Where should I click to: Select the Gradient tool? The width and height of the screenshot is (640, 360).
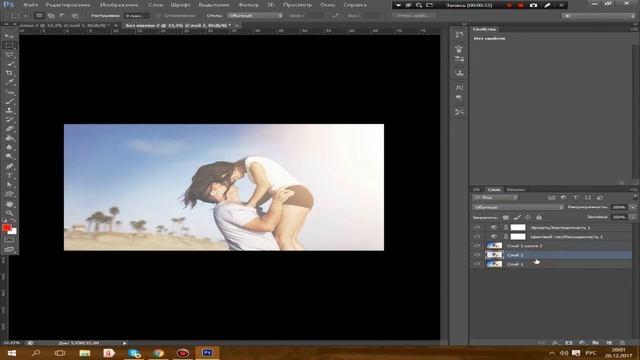[x=9, y=138]
